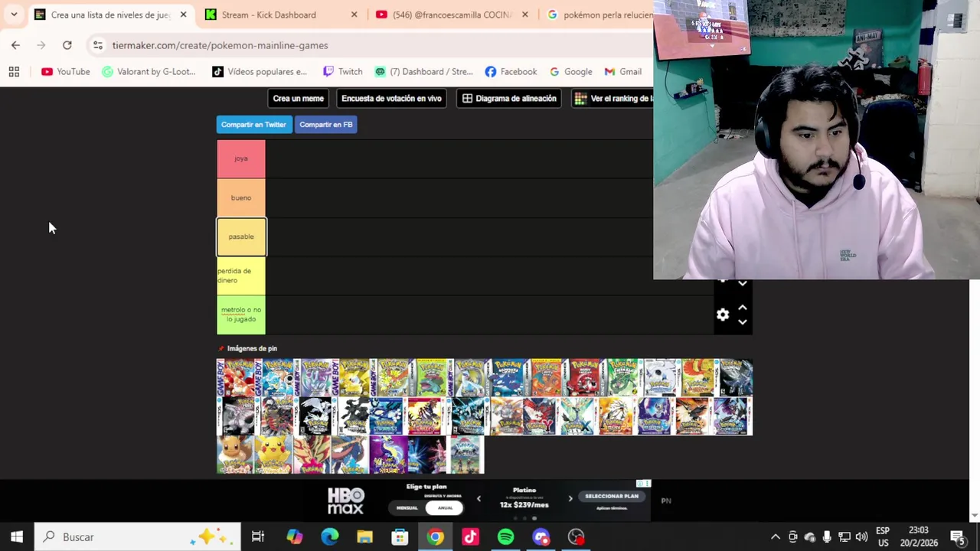Click the page scrollbar down arrow
The width and height of the screenshot is (980, 551).
[975, 516]
